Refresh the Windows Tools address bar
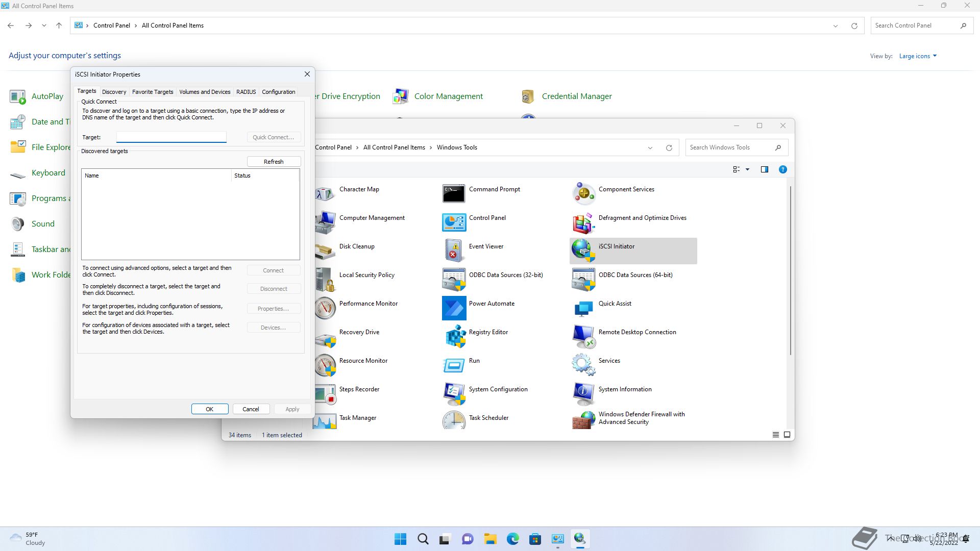Viewport: 980px width, 551px height. 669,148
